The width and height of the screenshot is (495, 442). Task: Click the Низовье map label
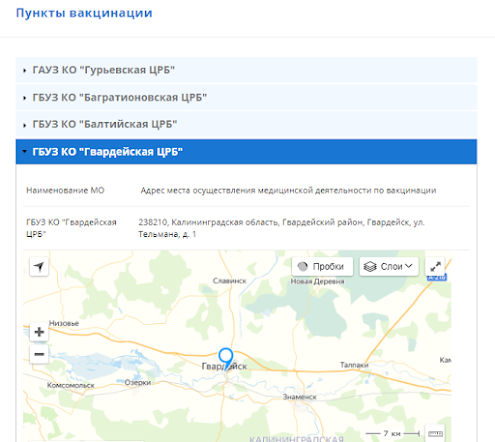[64, 323]
